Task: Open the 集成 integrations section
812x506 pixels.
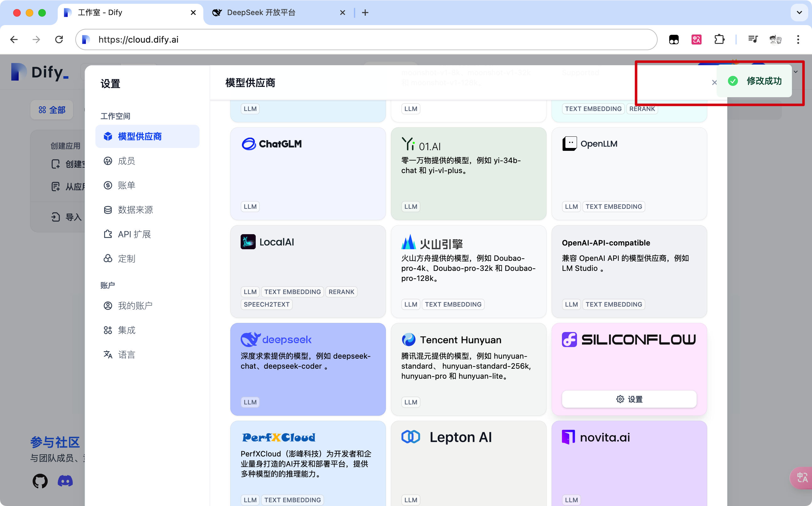Action: (147, 330)
